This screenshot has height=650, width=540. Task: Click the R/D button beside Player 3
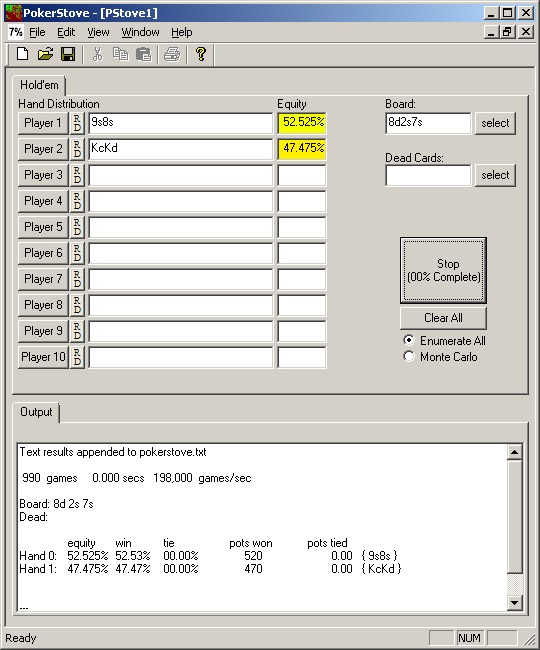pyautogui.click(x=77, y=175)
